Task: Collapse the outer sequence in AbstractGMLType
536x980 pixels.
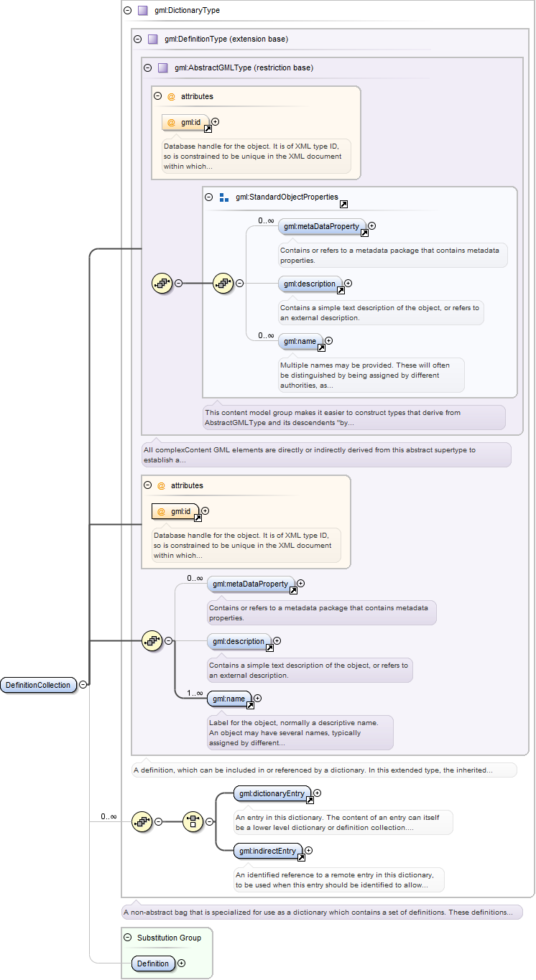Action: tap(178, 283)
